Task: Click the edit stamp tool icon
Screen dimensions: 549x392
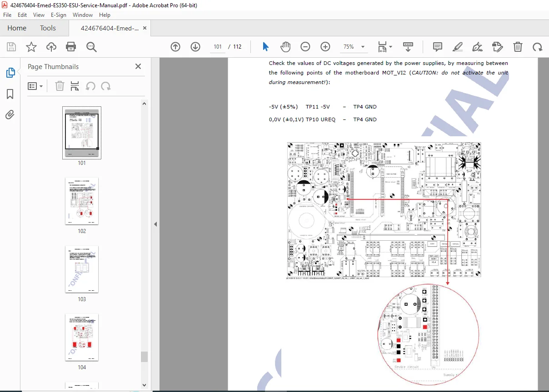Action: pyautogui.click(x=498, y=47)
